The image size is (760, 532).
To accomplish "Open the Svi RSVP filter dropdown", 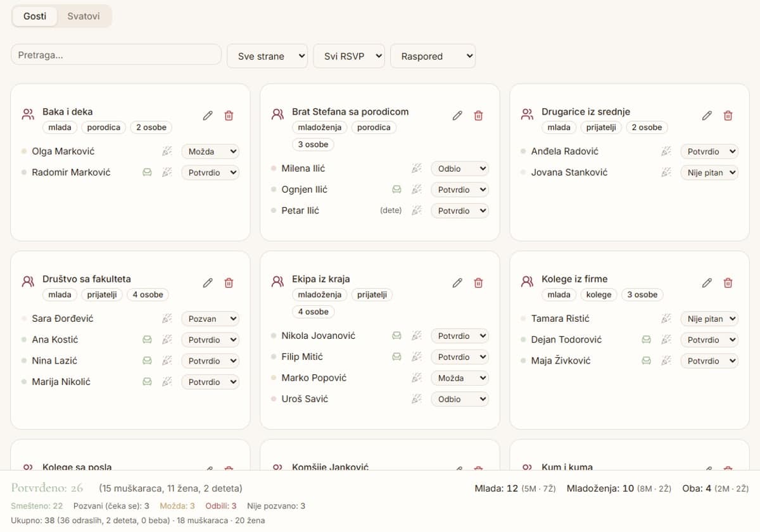I will [x=349, y=56].
